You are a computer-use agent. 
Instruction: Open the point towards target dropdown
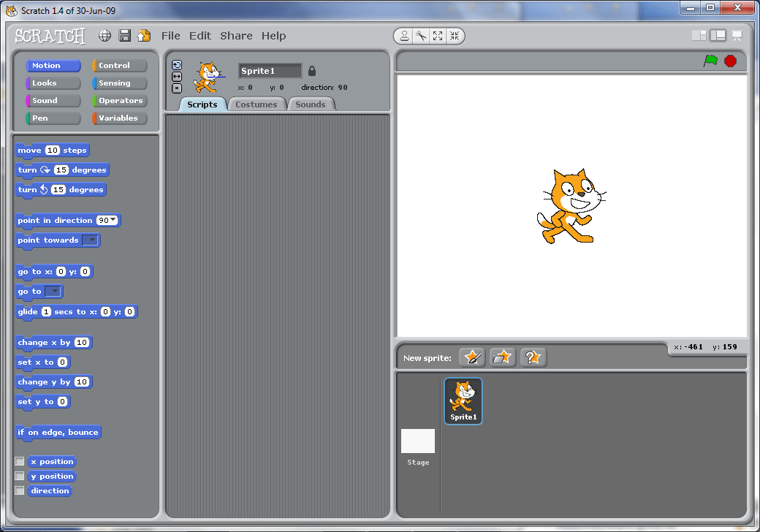(90, 240)
